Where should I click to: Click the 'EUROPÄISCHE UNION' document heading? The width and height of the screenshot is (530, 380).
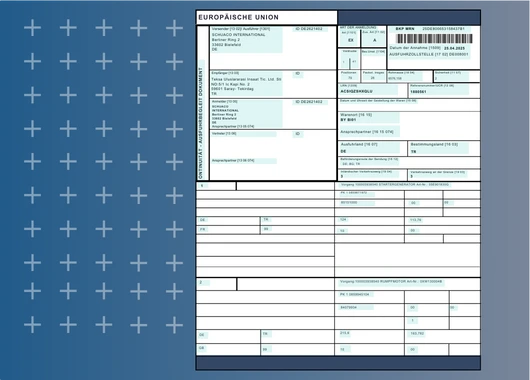click(238, 17)
